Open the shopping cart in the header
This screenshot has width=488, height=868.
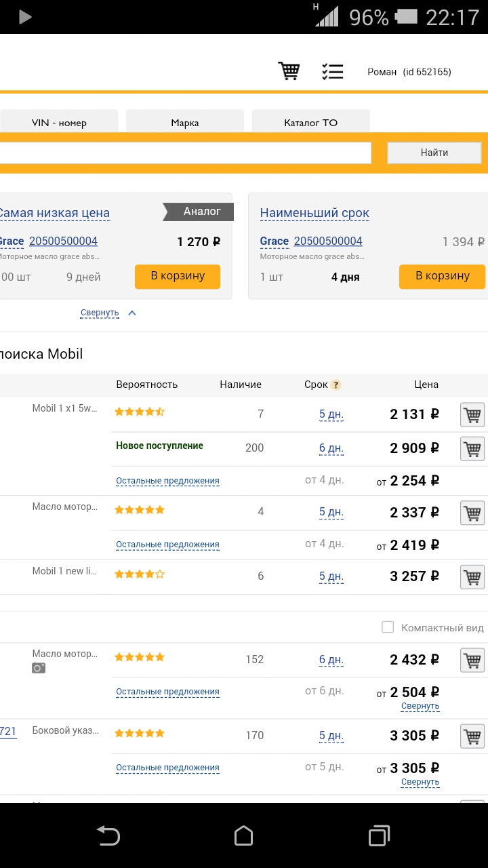coord(289,71)
